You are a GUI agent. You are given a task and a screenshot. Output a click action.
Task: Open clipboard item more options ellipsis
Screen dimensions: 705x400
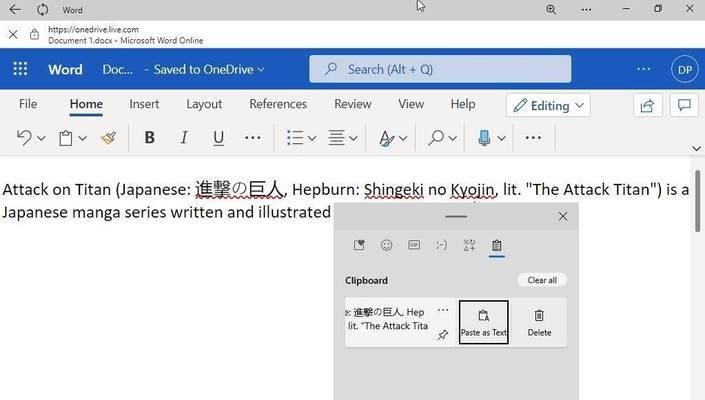pos(443,310)
